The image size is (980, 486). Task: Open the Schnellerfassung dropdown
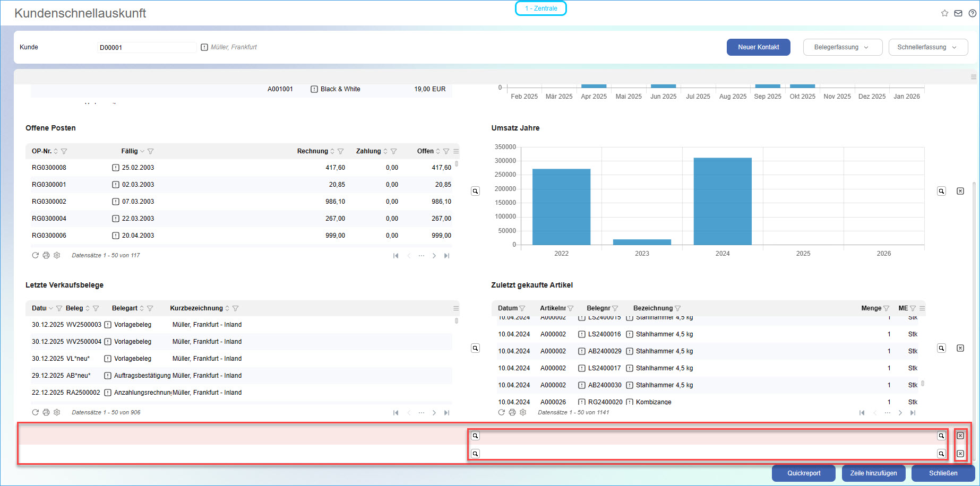click(x=928, y=47)
